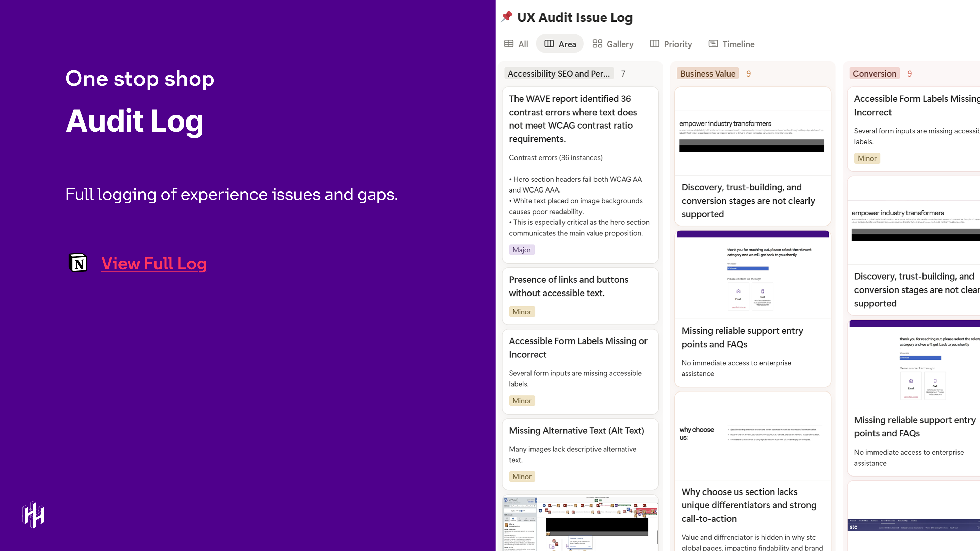Switch to the All view
The width and height of the screenshot is (980, 551).
[523, 44]
